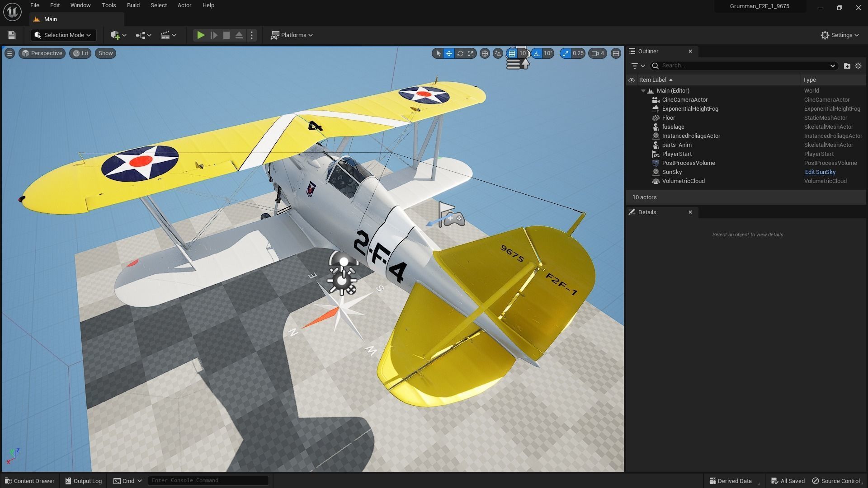Click the create new folder icon in the Outliner
868x488 pixels.
(847, 66)
